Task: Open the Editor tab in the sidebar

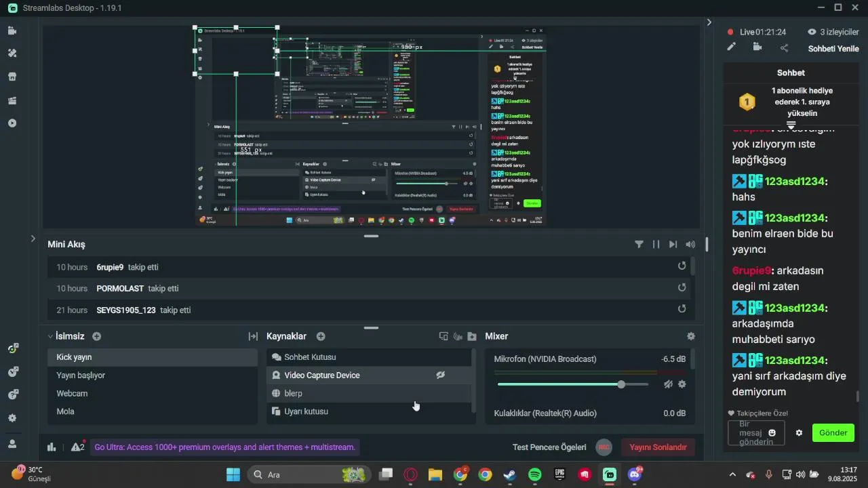Action: [12, 30]
